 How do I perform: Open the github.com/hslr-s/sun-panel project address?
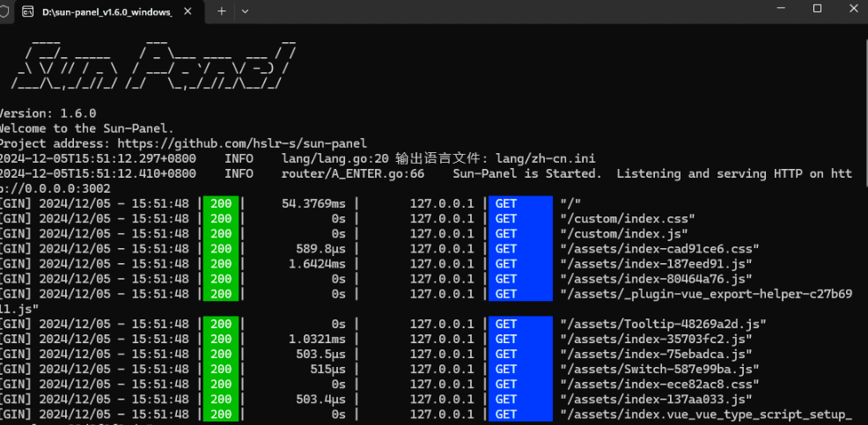(242, 143)
